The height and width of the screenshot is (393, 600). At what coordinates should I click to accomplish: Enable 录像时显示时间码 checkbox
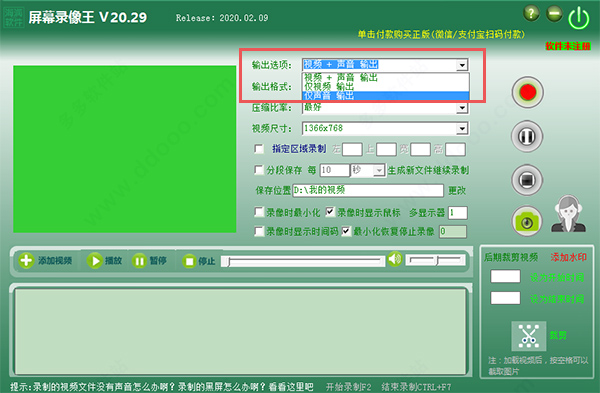(x=259, y=231)
